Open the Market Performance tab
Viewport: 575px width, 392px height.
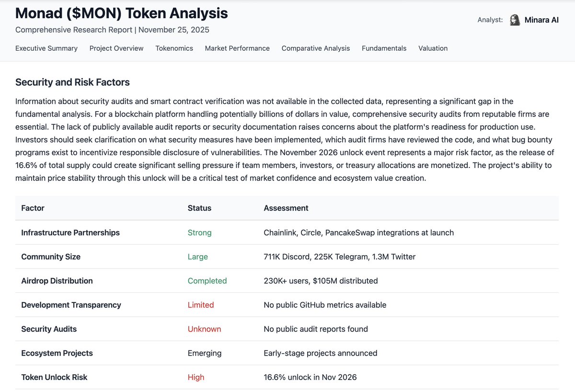click(x=237, y=48)
